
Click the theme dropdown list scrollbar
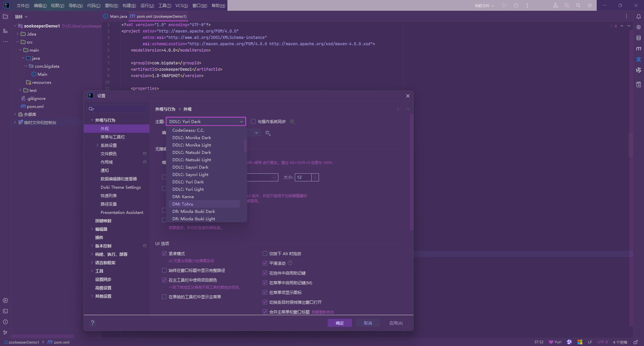(x=245, y=146)
